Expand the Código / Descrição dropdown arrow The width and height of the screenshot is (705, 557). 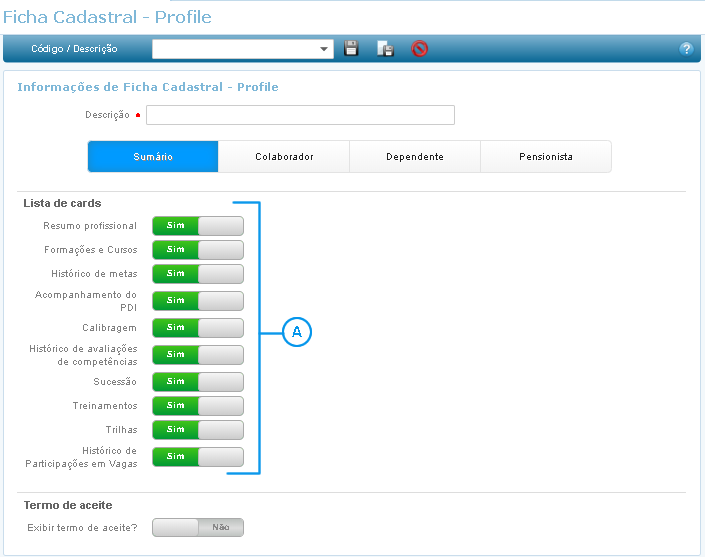point(324,48)
